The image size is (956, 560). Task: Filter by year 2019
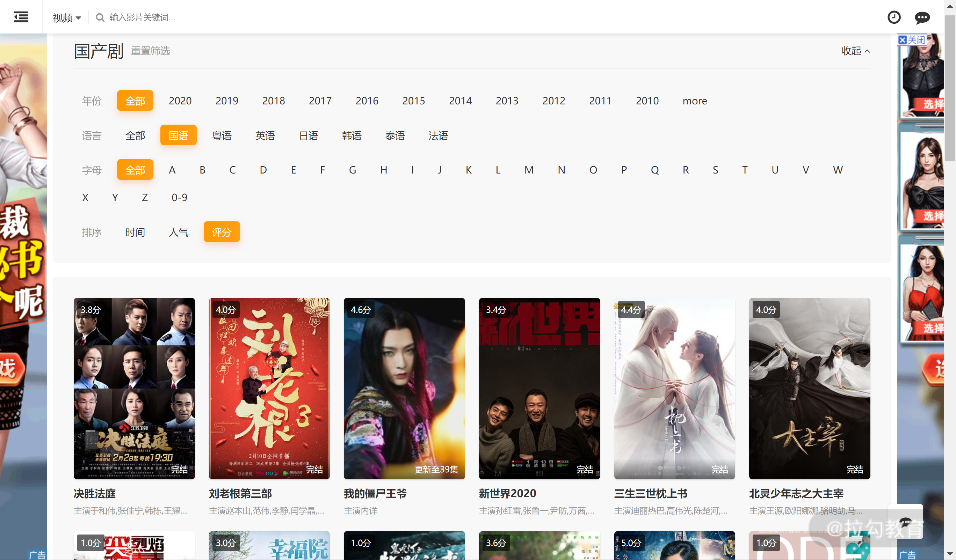tap(227, 101)
